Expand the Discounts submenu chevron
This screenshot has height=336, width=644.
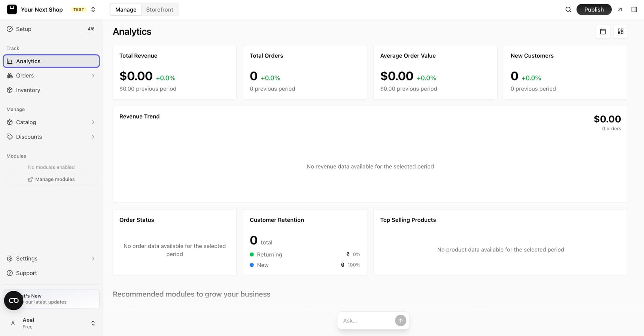click(93, 137)
